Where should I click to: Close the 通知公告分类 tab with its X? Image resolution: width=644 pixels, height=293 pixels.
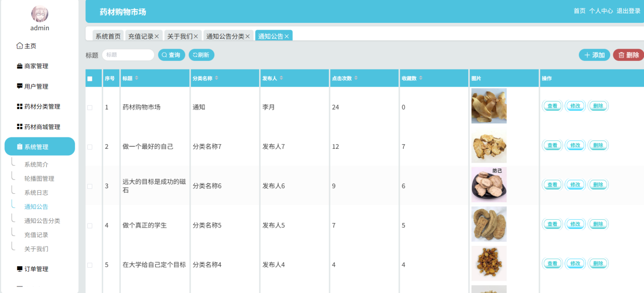[x=248, y=37]
